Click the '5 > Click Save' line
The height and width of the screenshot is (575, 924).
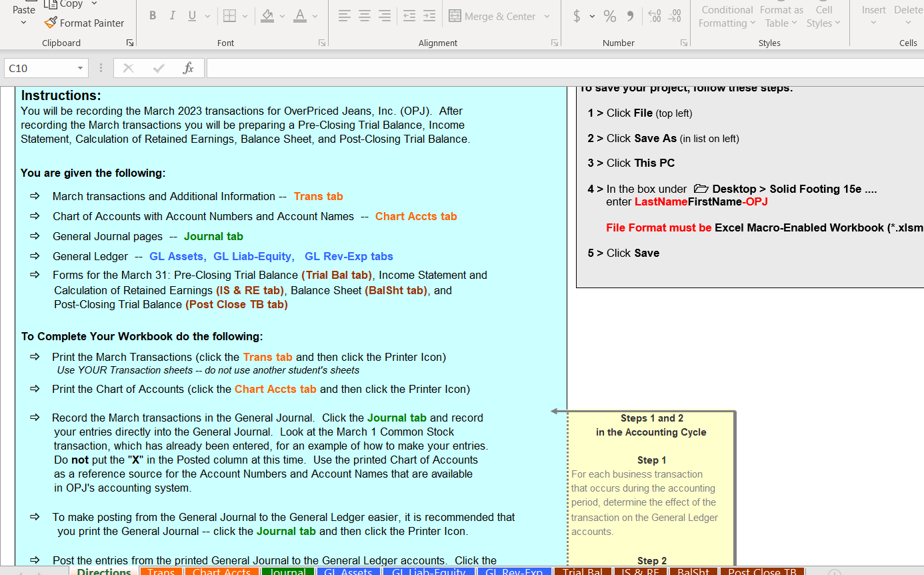[623, 253]
